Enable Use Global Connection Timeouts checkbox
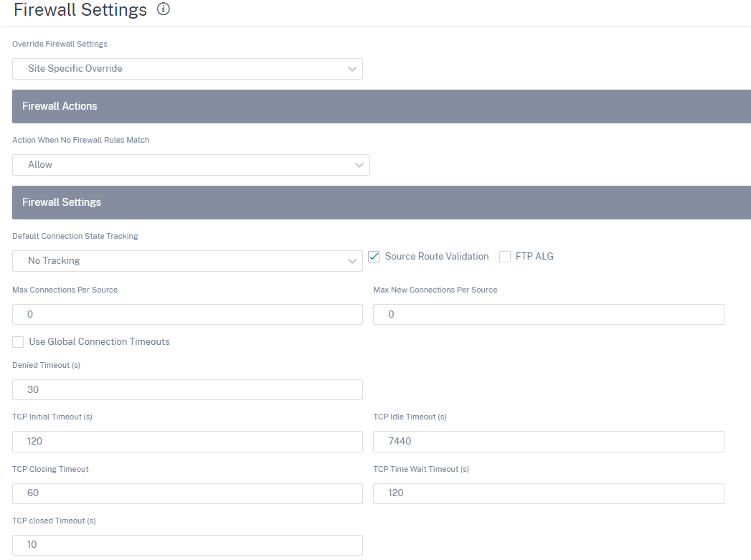Screen dimensions: 751x560 (18, 342)
